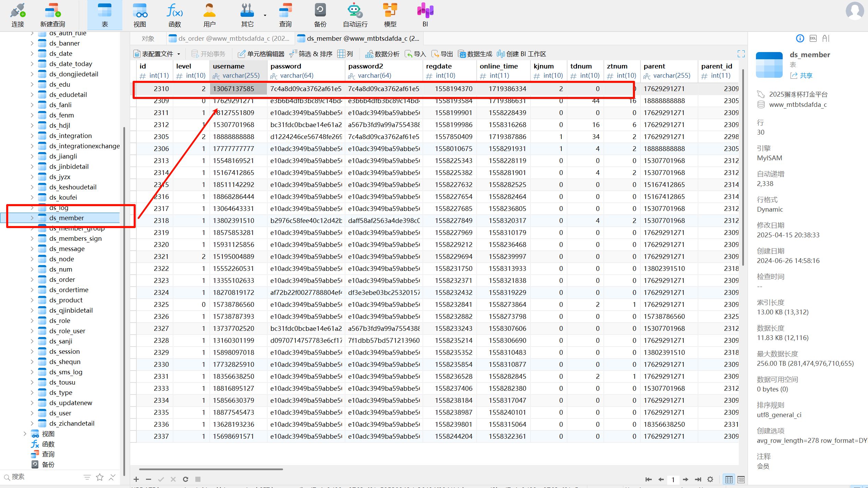Click the 导入 import button
Image resolution: width=868 pixels, height=488 pixels.
point(415,54)
